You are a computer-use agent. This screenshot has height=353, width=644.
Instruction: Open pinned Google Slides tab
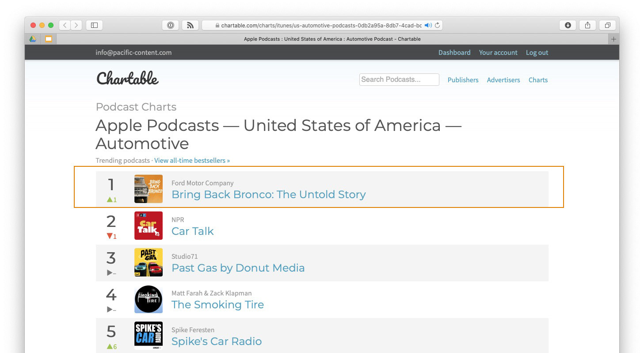point(49,39)
